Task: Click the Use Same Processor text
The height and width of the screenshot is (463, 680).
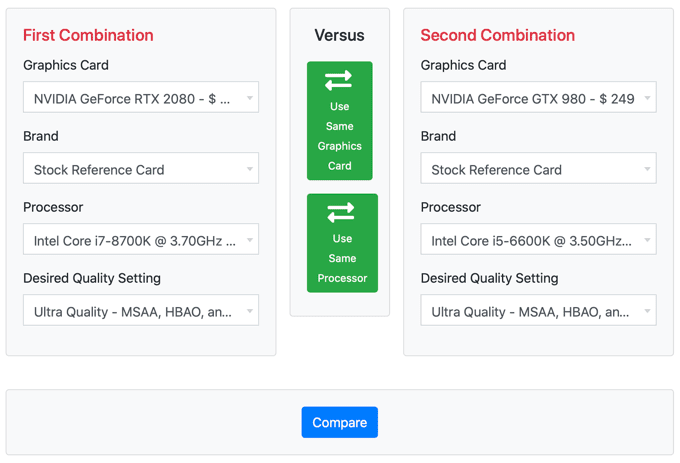Action: click(x=342, y=258)
